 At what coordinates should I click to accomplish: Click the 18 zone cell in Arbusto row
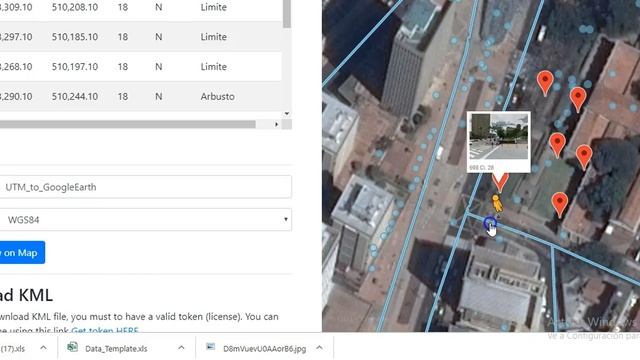[x=123, y=96]
